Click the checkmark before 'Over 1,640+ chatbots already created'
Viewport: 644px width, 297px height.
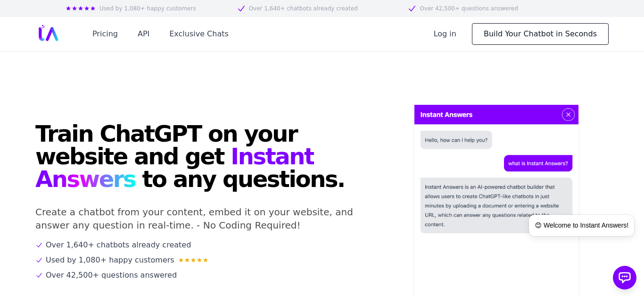click(39, 245)
